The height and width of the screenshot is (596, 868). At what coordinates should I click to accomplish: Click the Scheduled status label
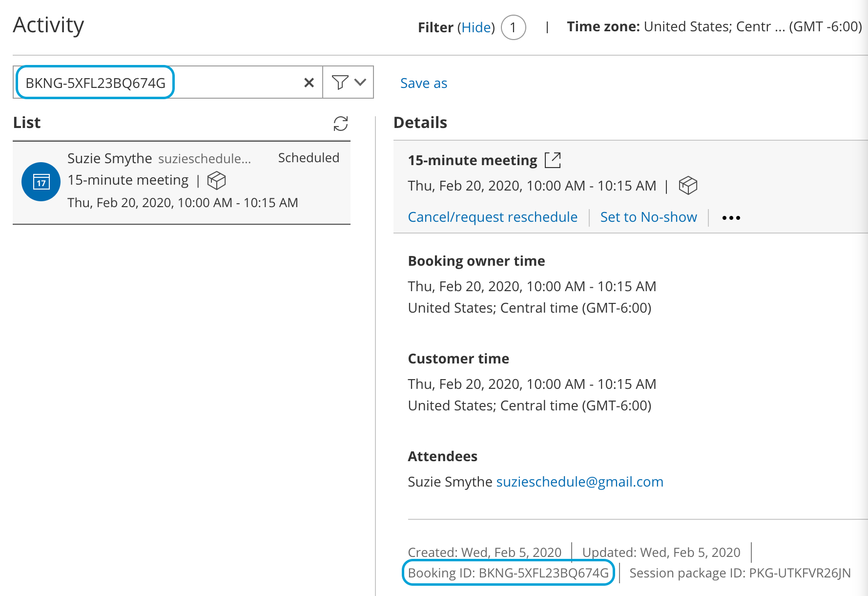point(308,158)
